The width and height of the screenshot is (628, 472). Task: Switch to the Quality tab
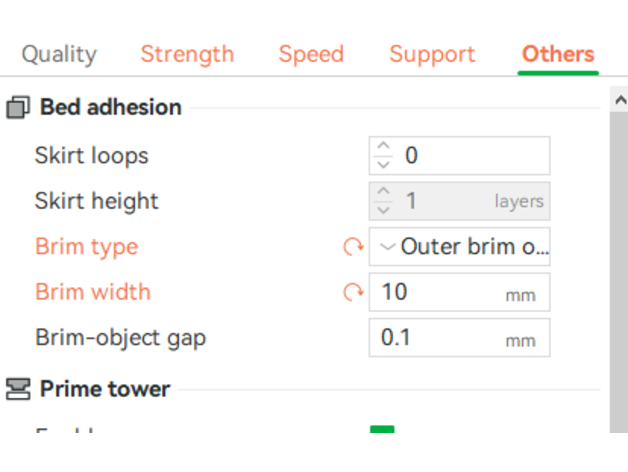59,54
